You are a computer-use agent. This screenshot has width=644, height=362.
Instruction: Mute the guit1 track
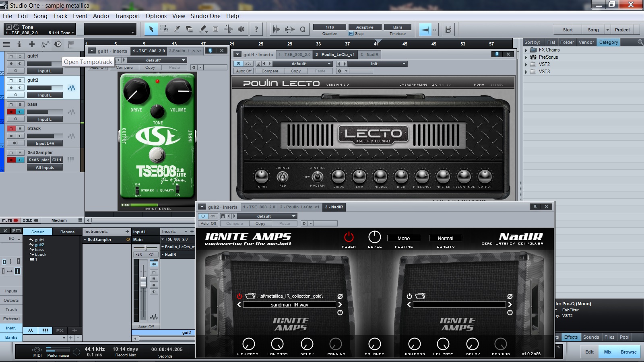pos(11,56)
